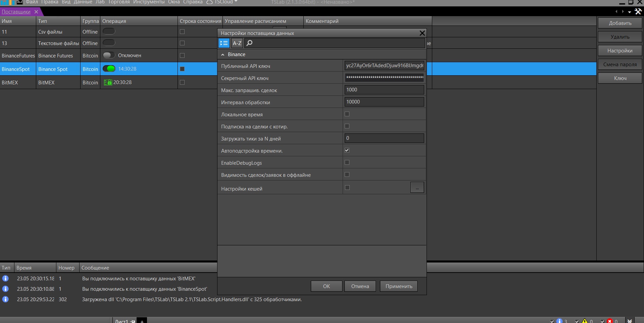
Task: Click Отмена to cancel the dialog
Action: [x=360, y=286]
